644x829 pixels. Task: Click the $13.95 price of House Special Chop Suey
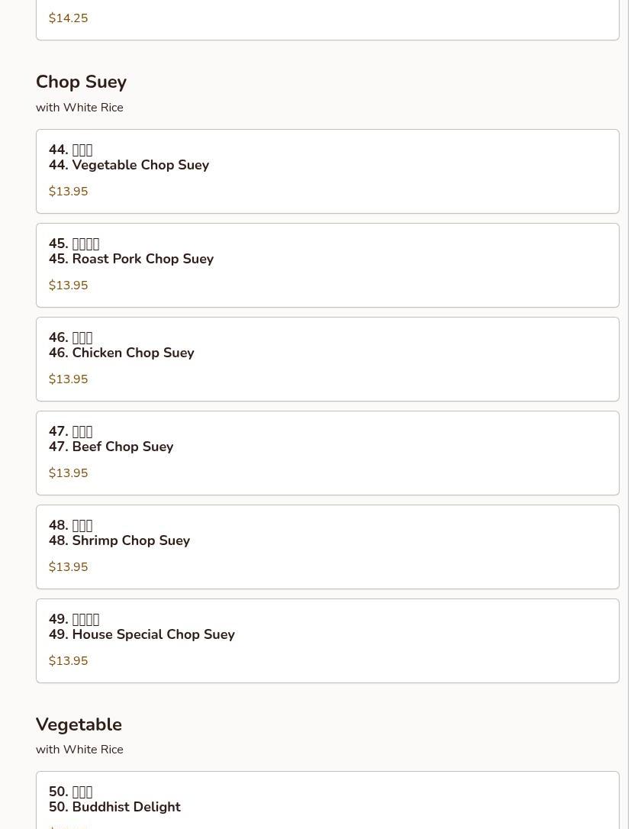coord(68,661)
